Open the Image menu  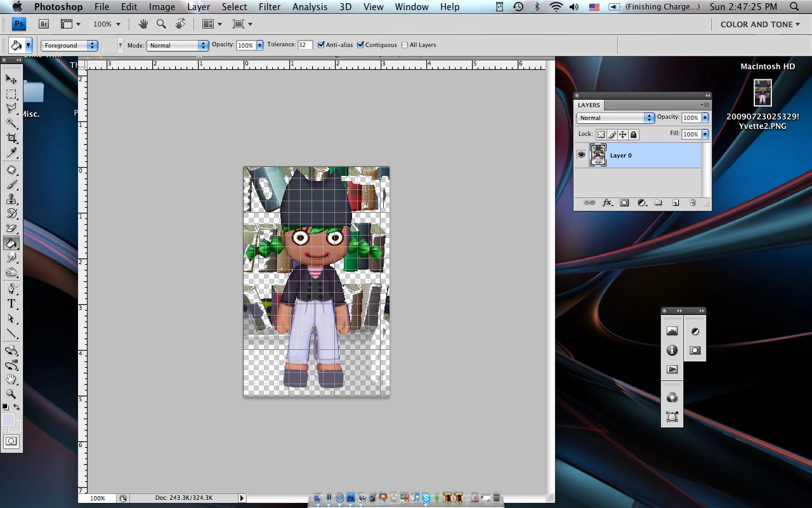pos(162,7)
